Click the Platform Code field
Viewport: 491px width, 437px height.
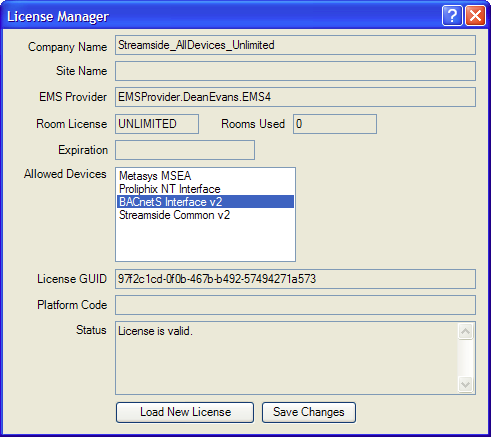(x=295, y=305)
